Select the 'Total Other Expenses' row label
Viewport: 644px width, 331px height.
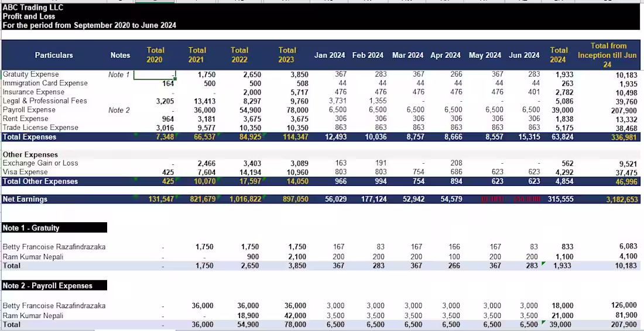click(x=40, y=181)
